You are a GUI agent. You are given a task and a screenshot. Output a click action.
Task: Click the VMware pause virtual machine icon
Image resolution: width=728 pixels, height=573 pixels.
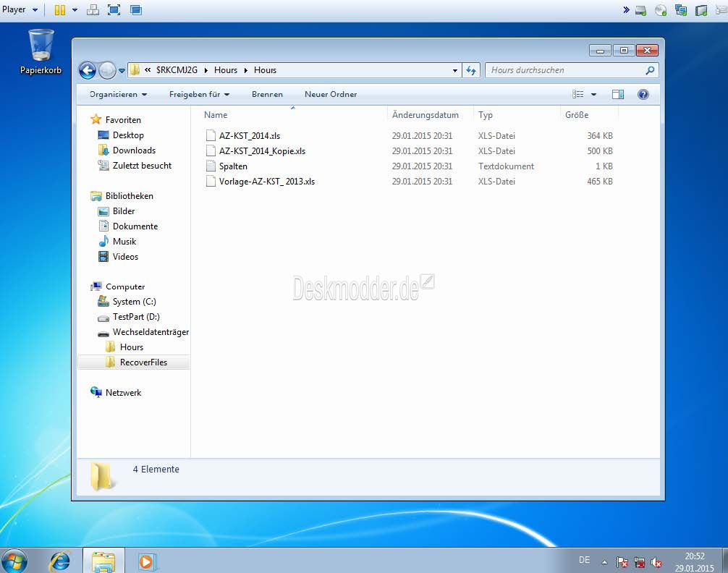click(x=60, y=9)
